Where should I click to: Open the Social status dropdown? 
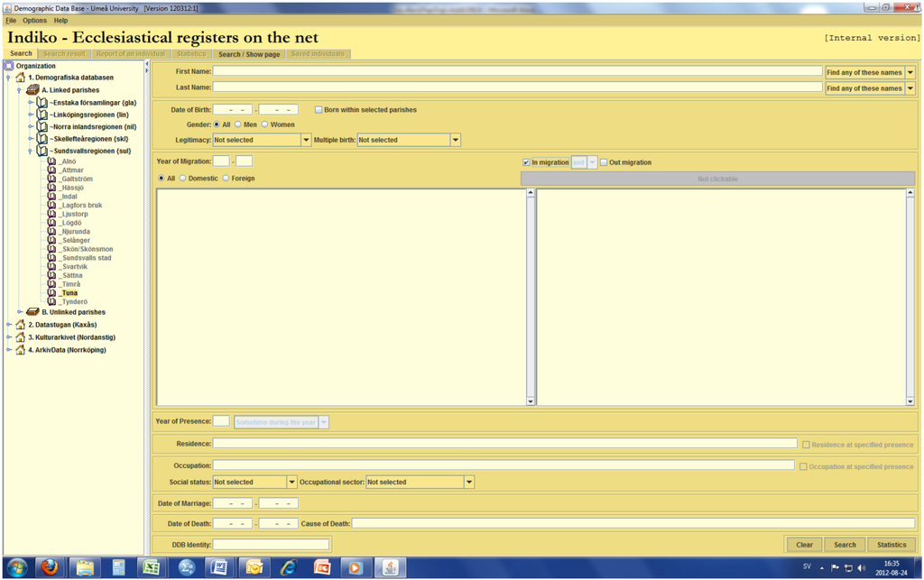click(291, 482)
